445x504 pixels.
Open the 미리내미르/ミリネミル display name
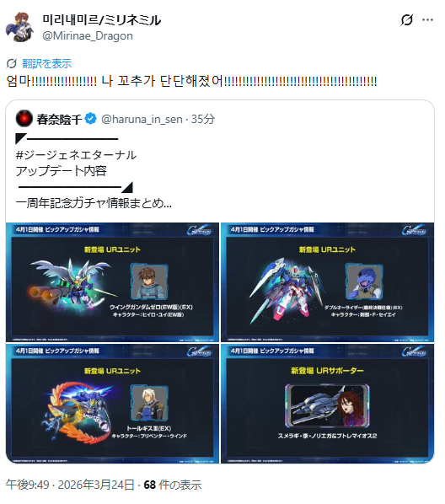[102, 20]
